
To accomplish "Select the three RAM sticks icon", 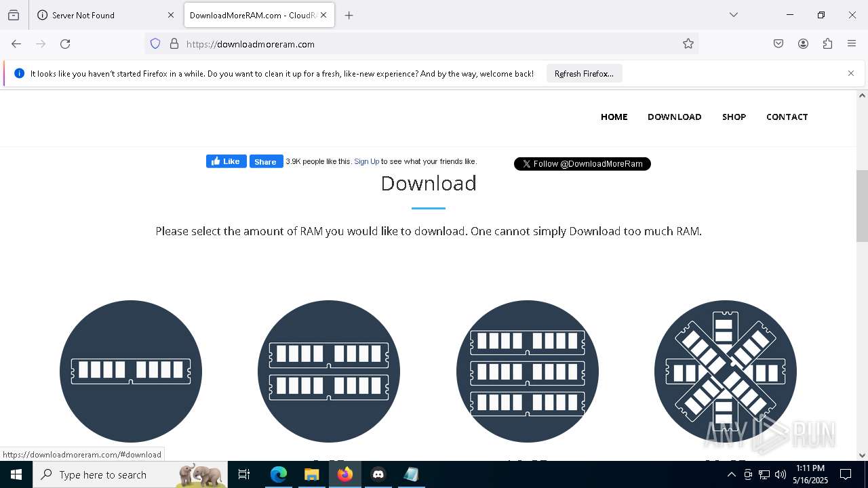I will 528,371.
